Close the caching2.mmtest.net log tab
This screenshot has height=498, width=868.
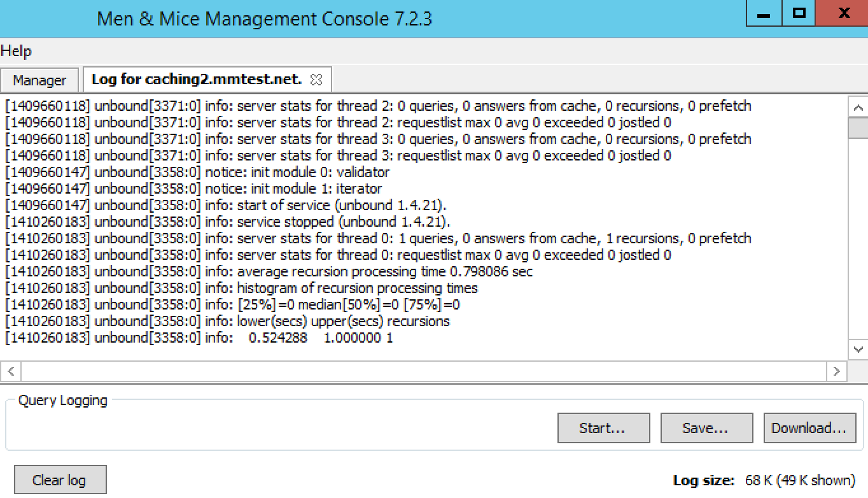(x=316, y=80)
